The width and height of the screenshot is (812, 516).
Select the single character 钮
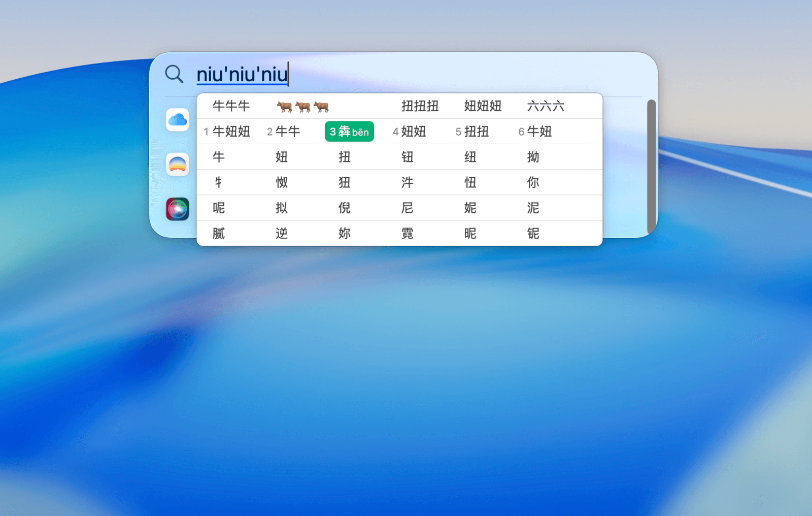coord(408,157)
